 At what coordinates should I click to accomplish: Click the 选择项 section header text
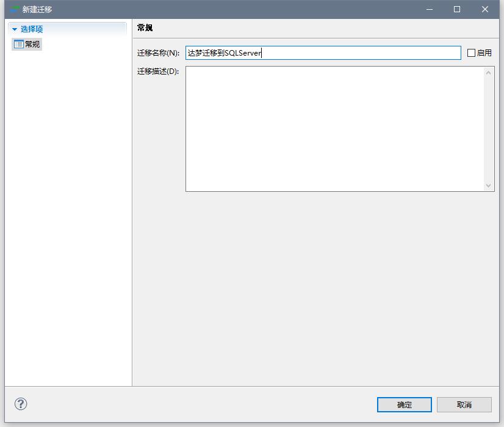[x=32, y=29]
